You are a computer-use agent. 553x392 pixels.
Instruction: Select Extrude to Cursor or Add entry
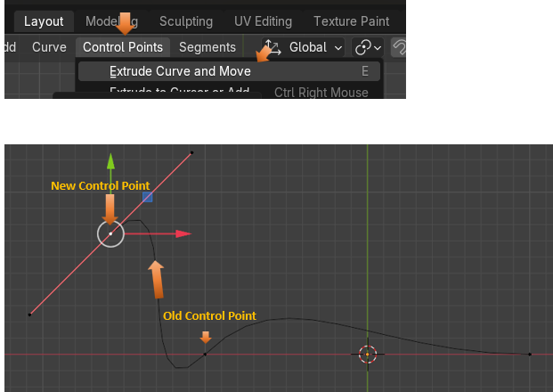pyautogui.click(x=180, y=92)
